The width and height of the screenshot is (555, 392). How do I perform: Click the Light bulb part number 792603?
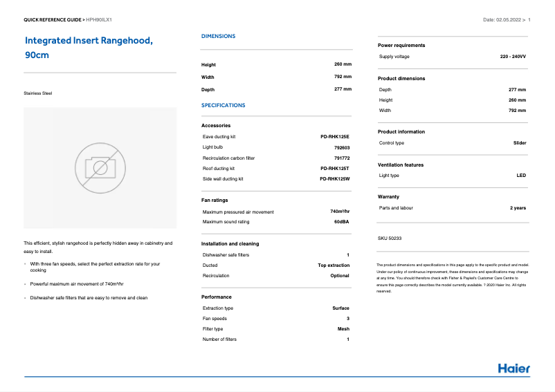pyautogui.click(x=341, y=147)
